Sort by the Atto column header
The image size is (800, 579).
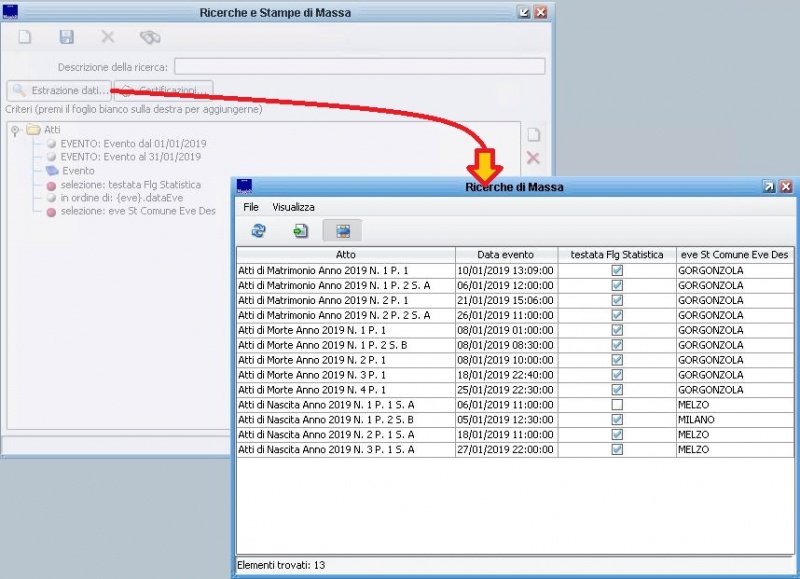(x=346, y=255)
